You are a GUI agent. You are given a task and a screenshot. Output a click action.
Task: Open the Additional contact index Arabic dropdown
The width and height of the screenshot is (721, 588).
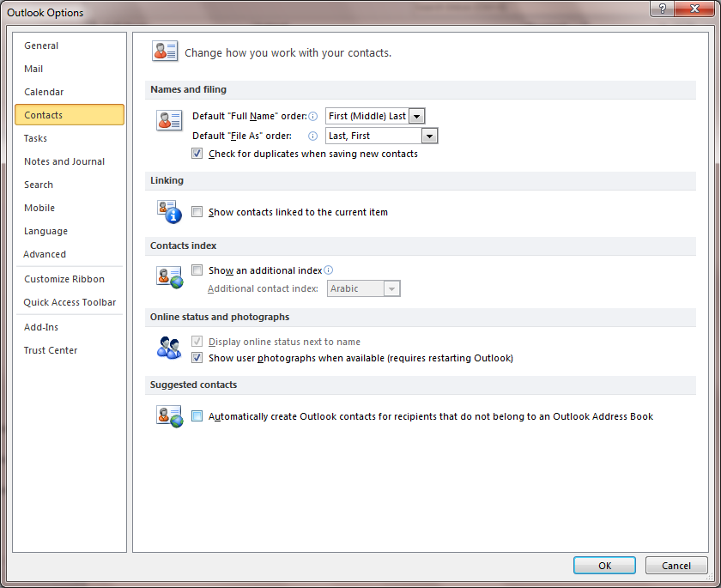click(392, 288)
